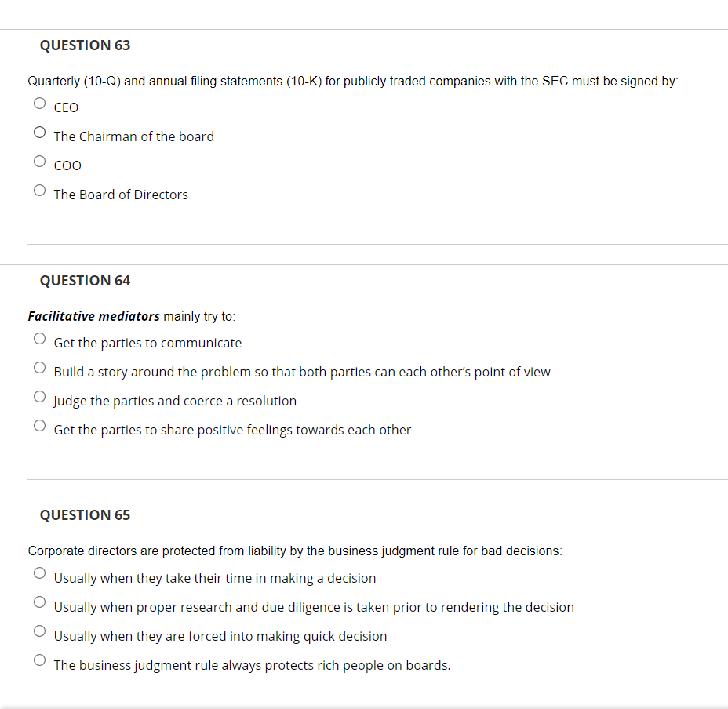Choose 'Build a story around the problem' option
This screenshot has height=709, width=728.
tap(39, 367)
